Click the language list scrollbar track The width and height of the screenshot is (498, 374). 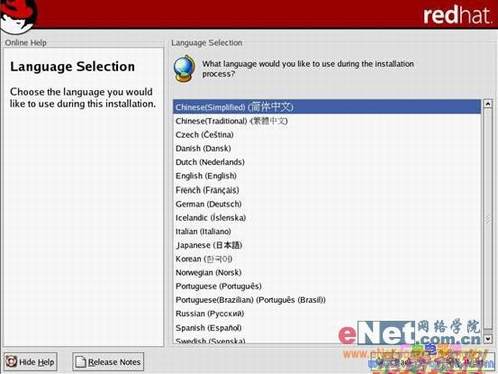coord(488,220)
